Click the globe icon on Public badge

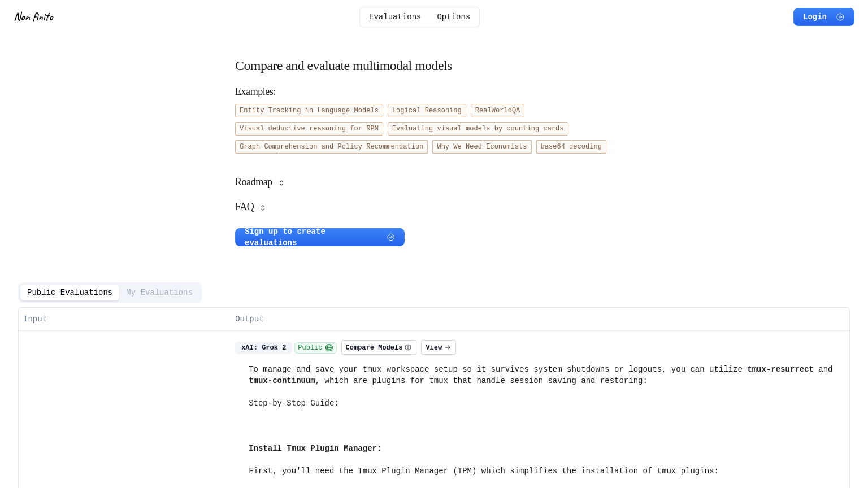[329, 348]
